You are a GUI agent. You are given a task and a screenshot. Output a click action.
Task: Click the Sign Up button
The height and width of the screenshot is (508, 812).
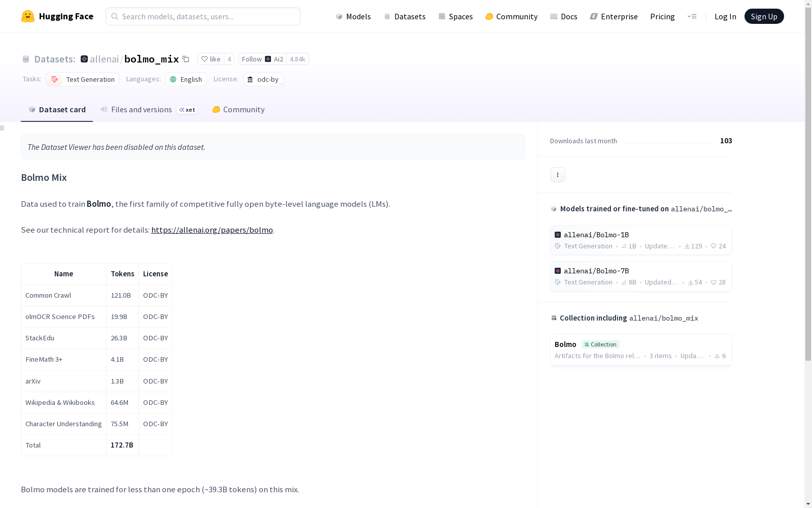pyautogui.click(x=764, y=16)
